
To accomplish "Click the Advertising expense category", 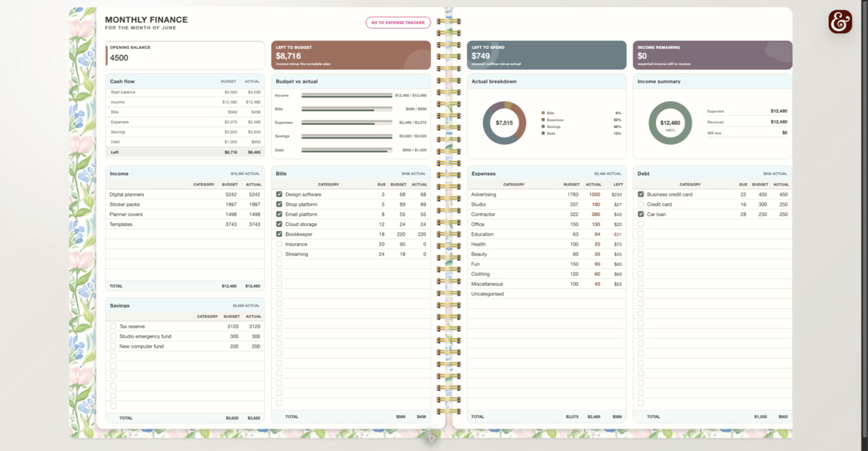I will 483,194.
